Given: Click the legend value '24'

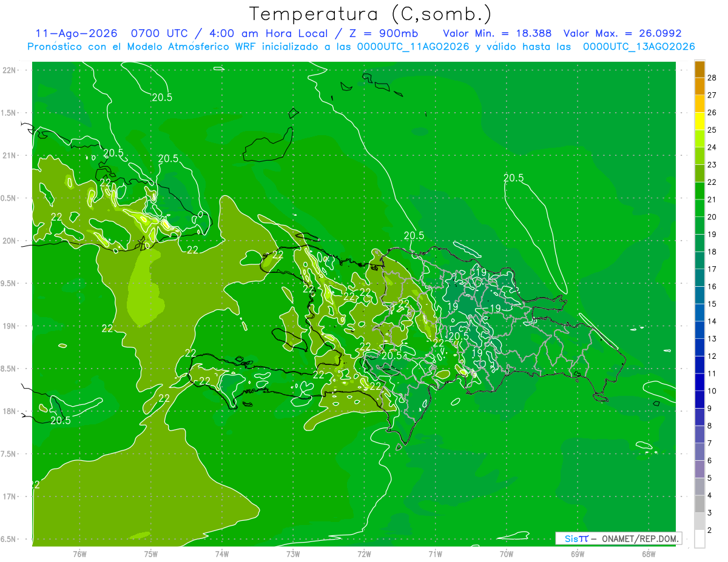Looking at the screenshot, I should 712,147.
